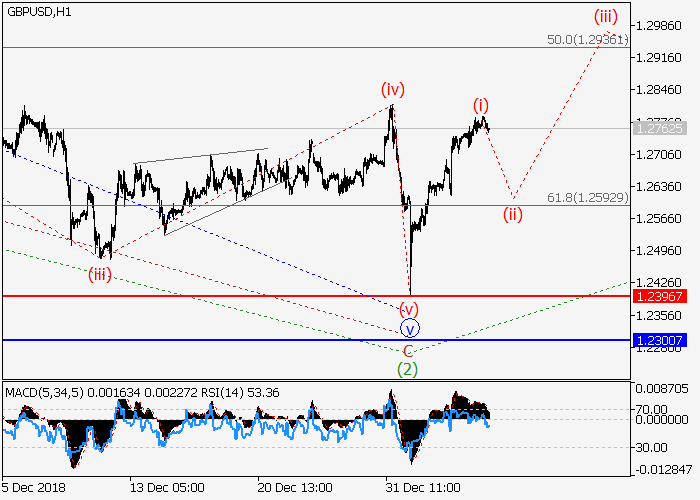Click the 50.0 (1.29361) Fibonacci label
Image resolution: width=700 pixels, height=500 pixels.
pyautogui.click(x=587, y=39)
